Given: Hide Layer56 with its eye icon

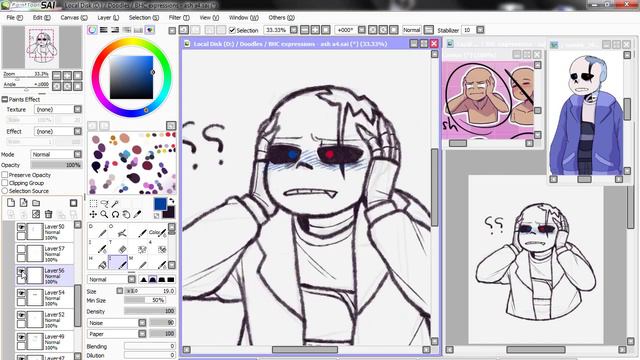Looking at the screenshot, I should [21, 271].
